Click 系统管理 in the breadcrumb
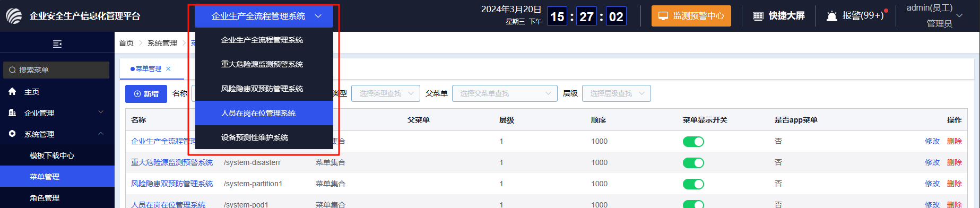This screenshot has width=980, height=208. tap(162, 43)
